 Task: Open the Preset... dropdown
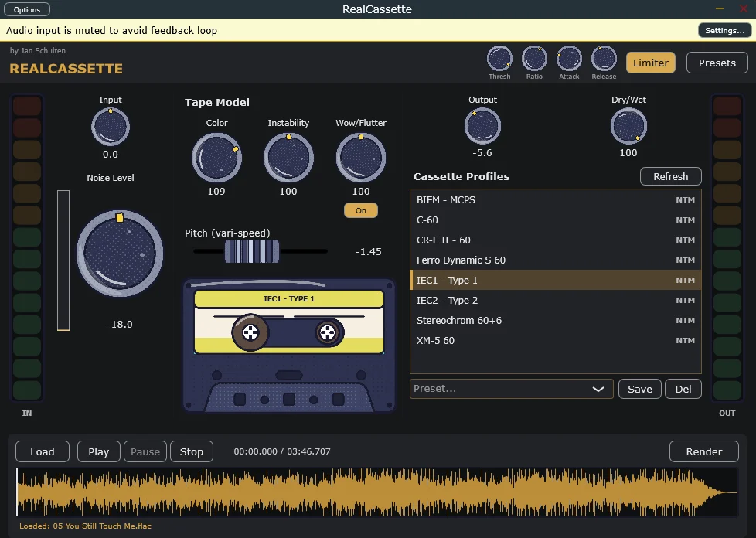pyautogui.click(x=512, y=389)
